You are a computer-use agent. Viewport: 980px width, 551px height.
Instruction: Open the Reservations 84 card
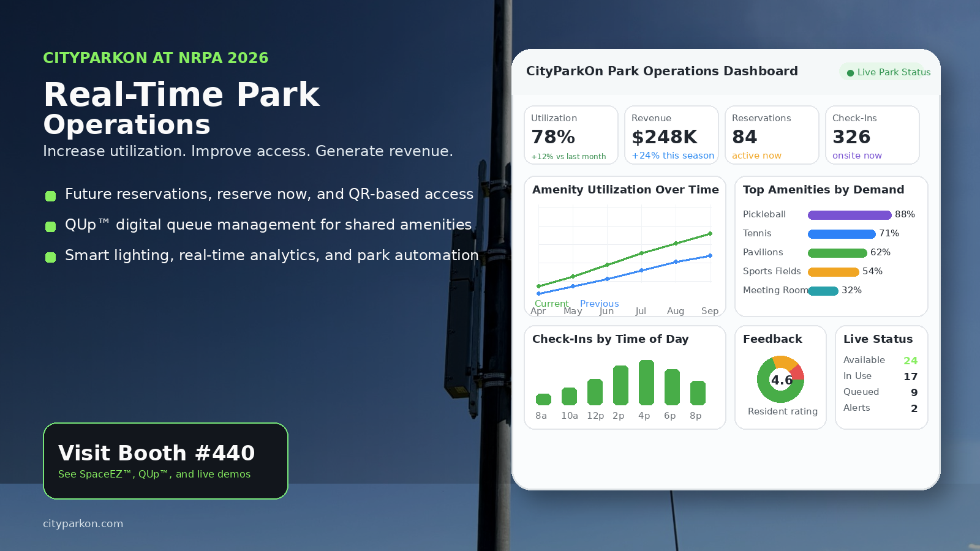point(772,135)
